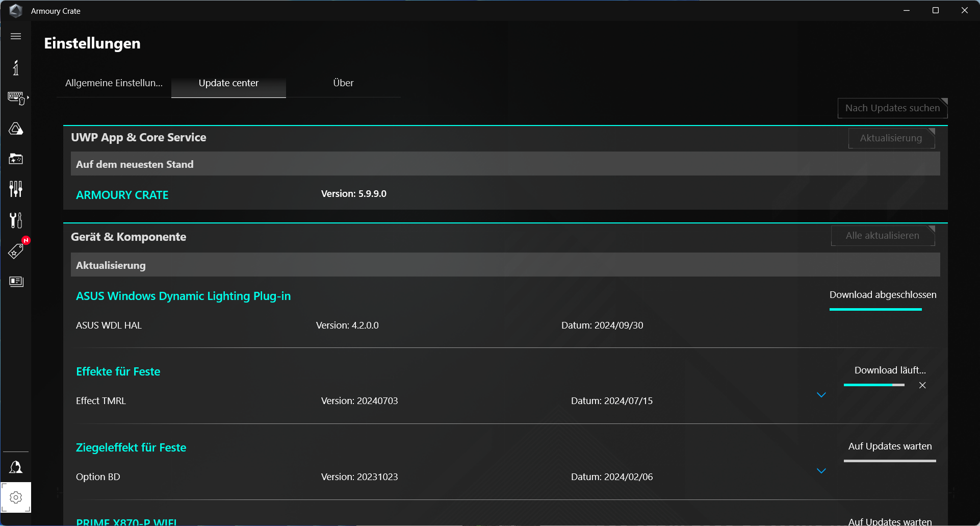Open the user center notifications icon
Screen dimensions: 980x526
(16, 467)
